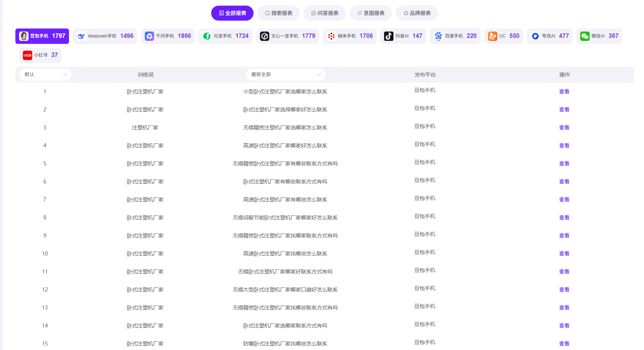Image resolution: width=644 pixels, height=350 pixels.
Task: Click 豆包手机 platform cell in row 7
Action: pos(425,198)
